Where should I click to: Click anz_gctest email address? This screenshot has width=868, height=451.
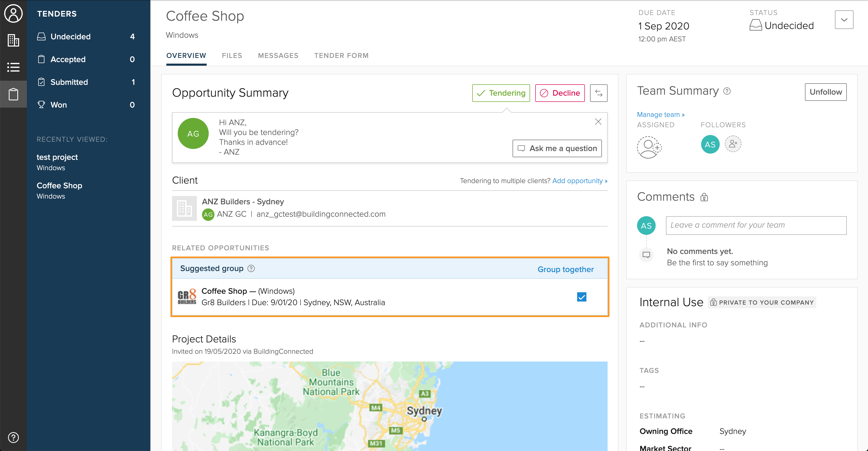(x=321, y=214)
